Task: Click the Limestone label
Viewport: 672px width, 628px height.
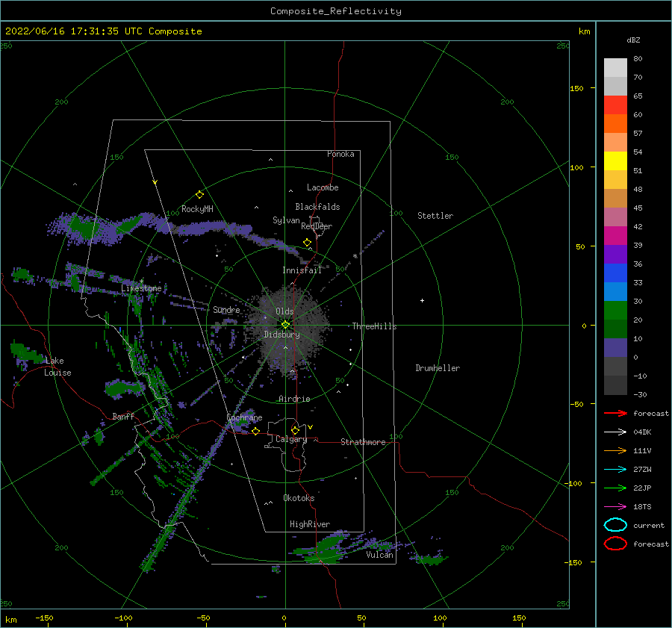Action: [141, 288]
